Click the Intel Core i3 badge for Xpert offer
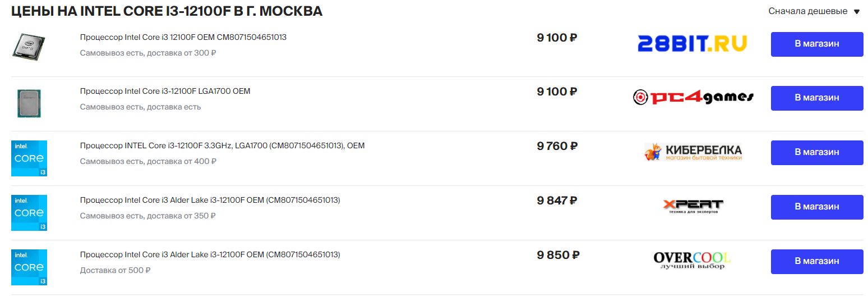868x296 pixels. tap(29, 213)
